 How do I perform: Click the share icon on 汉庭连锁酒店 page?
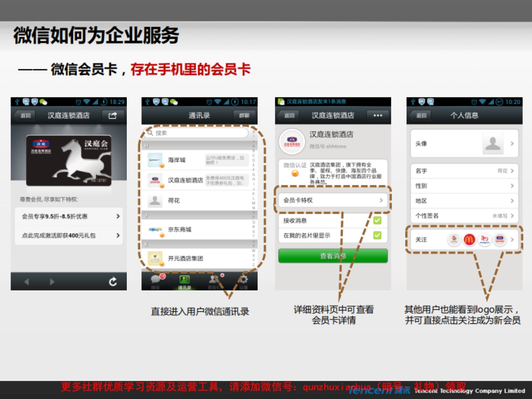pos(113,116)
